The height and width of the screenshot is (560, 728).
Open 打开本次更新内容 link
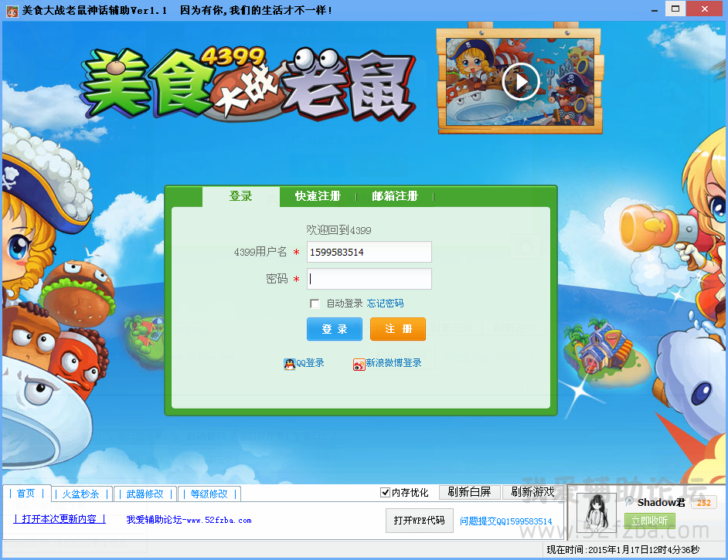click(60, 519)
